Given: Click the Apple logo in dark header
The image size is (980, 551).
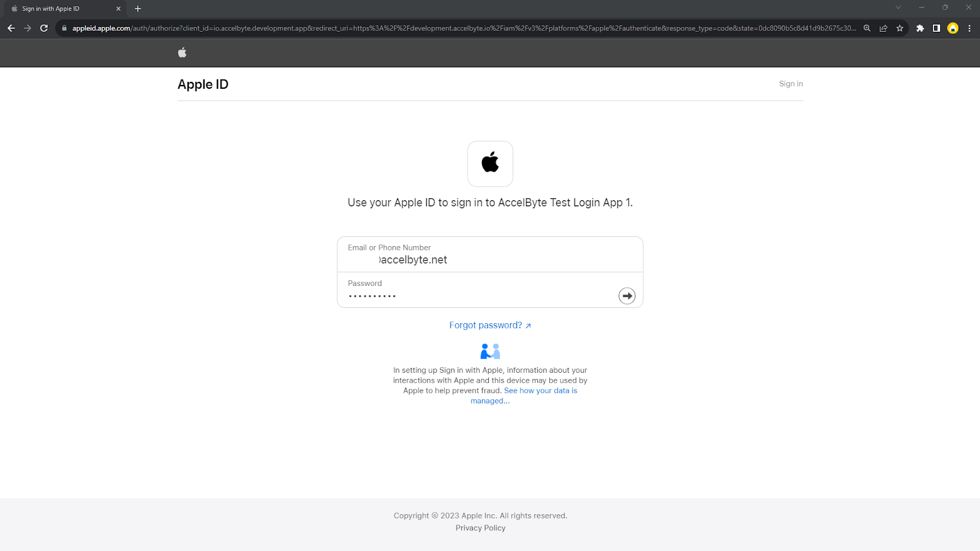Looking at the screenshot, I should tap(182, 53).
